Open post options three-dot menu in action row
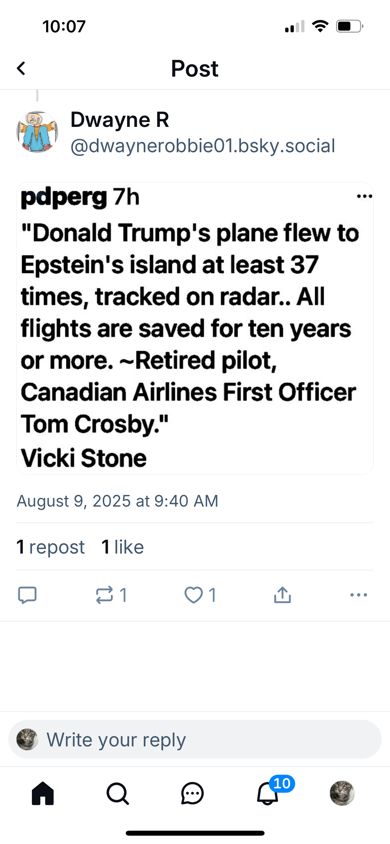 358,595
